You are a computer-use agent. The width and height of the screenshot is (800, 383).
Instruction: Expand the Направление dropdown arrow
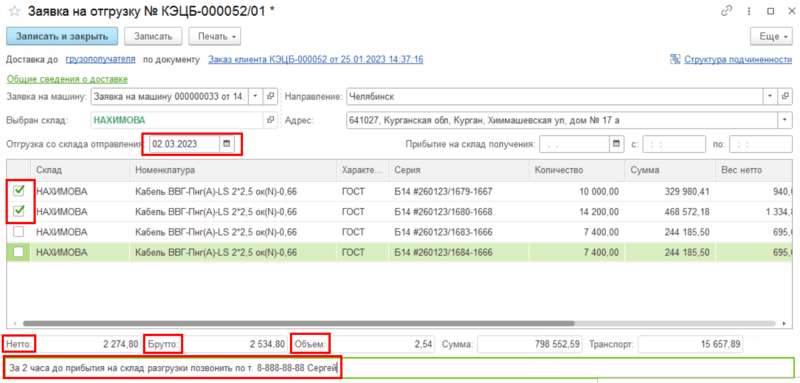(x=770, y=96)
